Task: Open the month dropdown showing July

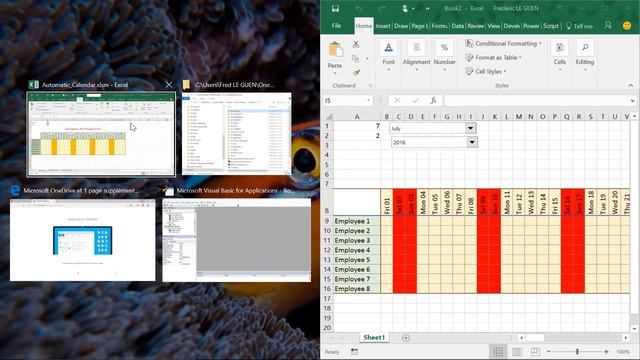Action: [470, 128]
